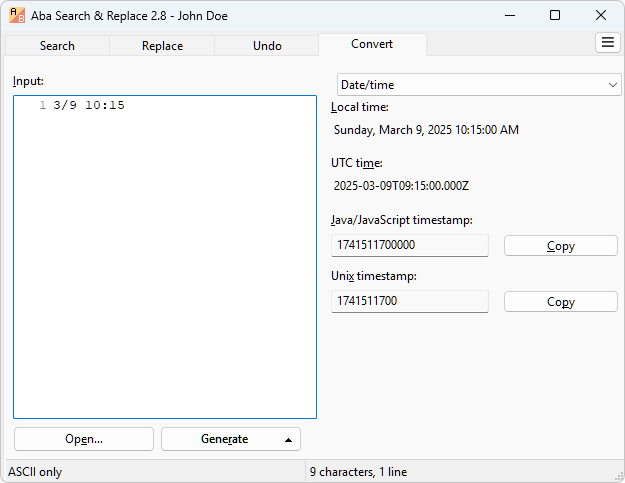The height and width of the screenshot is (483, 625).
Task: Open the Generate button's arrow menu
Action: click(288, 440)
